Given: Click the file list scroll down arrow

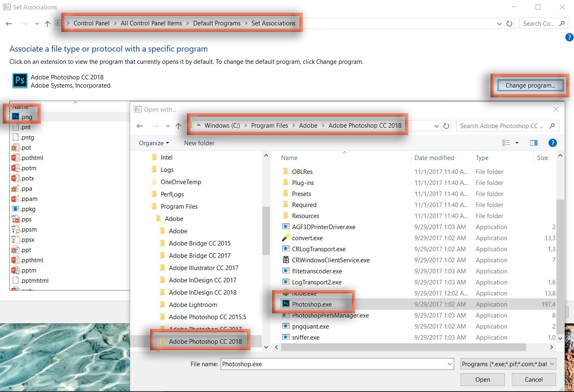Looking at the screenshot, I should click(560, 338).
